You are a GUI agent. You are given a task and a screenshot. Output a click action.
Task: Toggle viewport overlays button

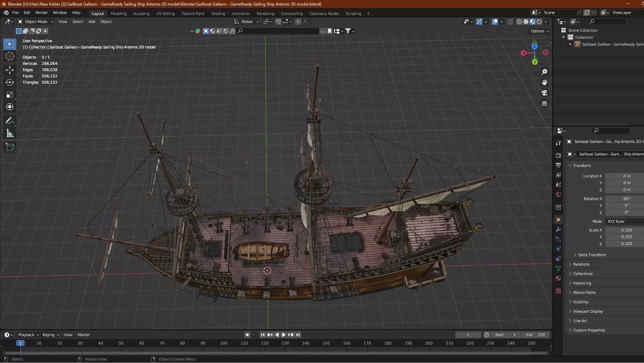495,22
